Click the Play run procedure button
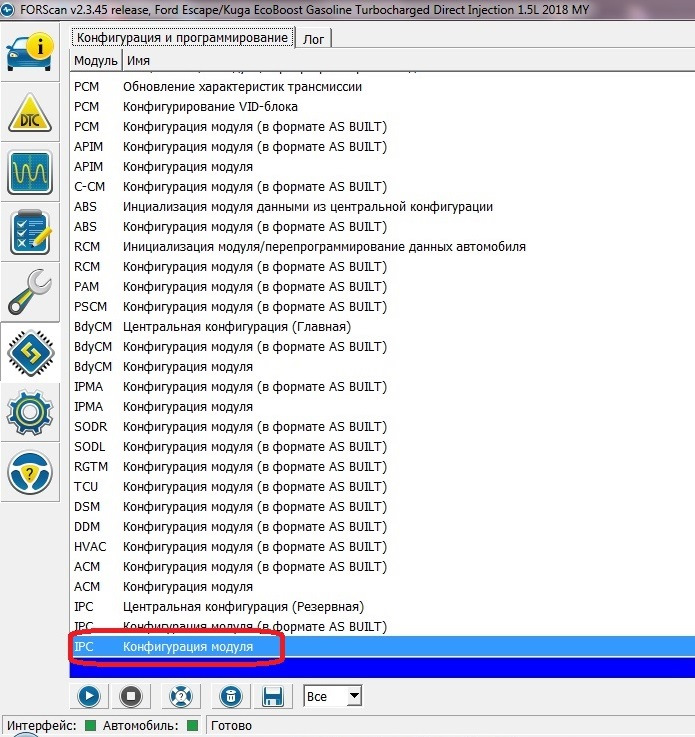 click(x=89, y=696)
